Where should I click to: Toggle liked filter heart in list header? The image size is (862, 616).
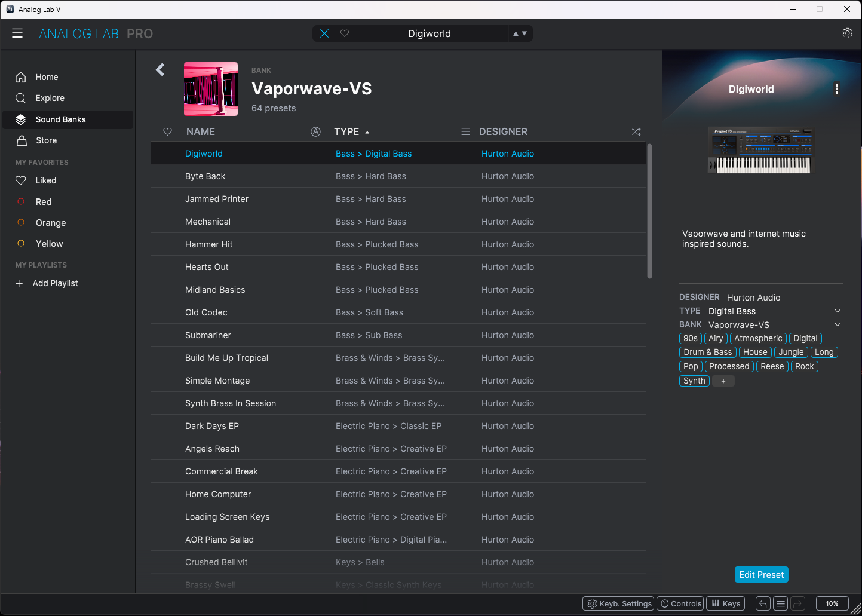[168, 131]
